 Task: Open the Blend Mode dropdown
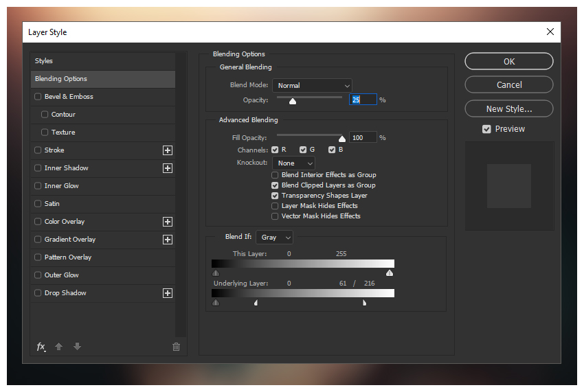[x=312, y=86]
